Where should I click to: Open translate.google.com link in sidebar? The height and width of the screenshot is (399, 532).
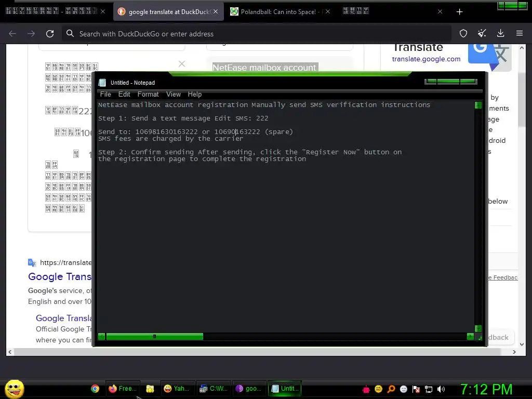click(x=426, y=59)
